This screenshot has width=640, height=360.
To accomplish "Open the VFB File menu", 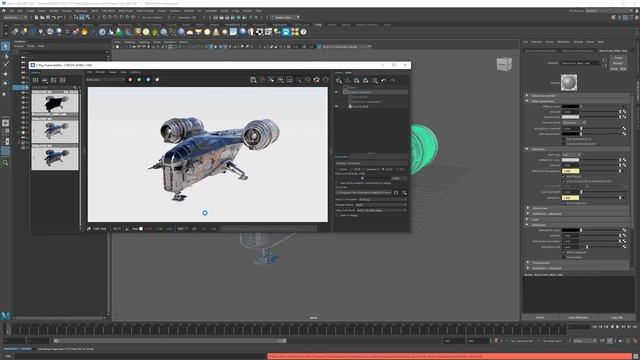I will pyautogui.click(x=90, y=72).
